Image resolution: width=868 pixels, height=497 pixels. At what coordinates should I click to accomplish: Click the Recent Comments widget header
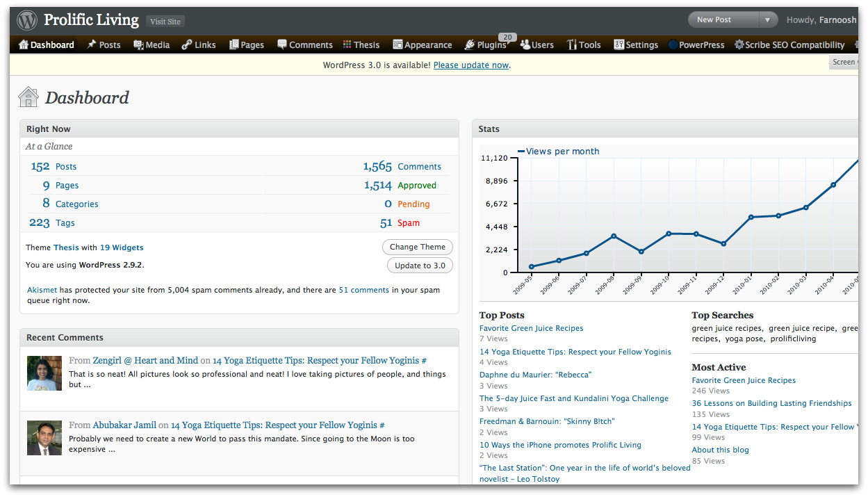coord(239,337)
